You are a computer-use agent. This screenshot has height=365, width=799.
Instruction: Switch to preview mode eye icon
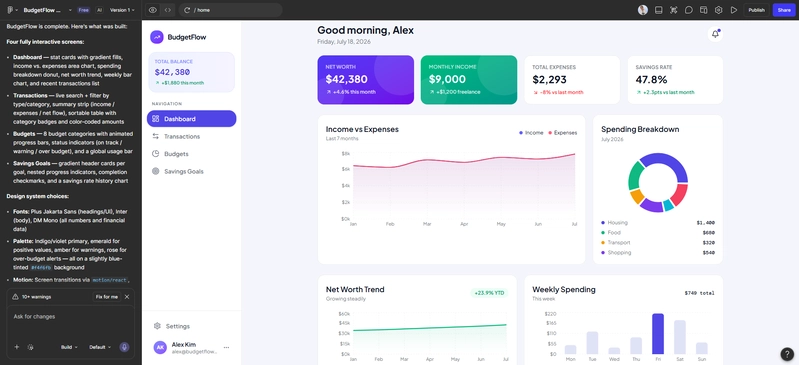(152, 10)
